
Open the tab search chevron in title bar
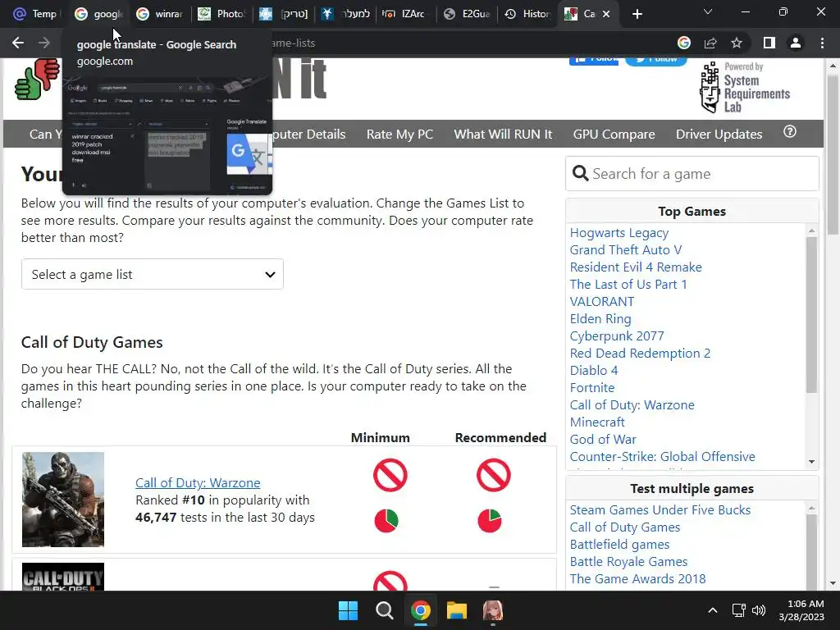(x=708, y=11)
